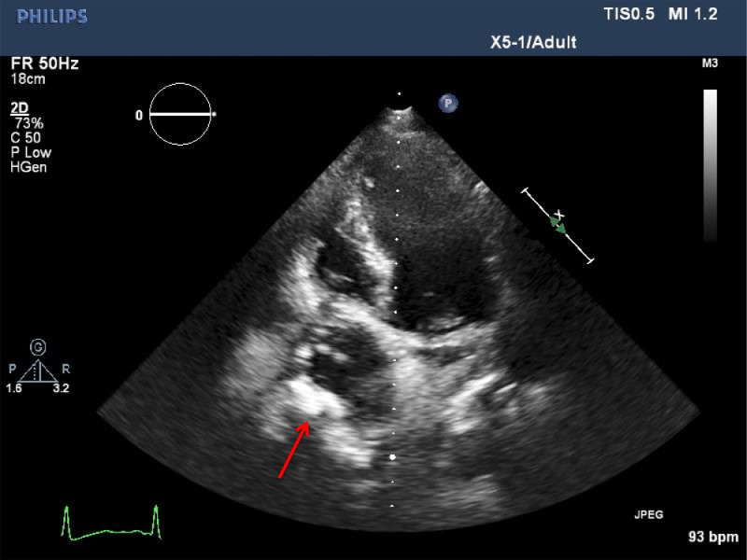747x560 pixels.
Task: Click the 18cm depth setting
Action: pyautogui.click(x=27, y=79)
